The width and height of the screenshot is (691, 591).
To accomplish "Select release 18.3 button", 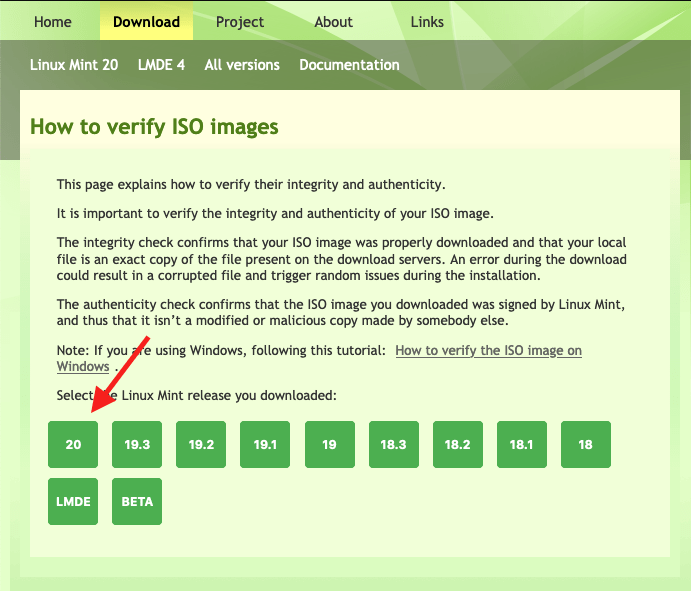I will 394,444.
